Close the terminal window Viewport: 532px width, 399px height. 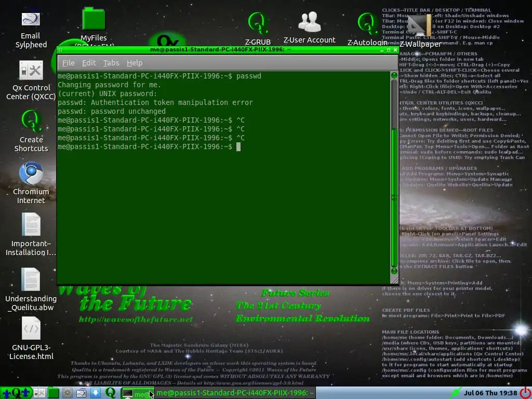point(395,50)
